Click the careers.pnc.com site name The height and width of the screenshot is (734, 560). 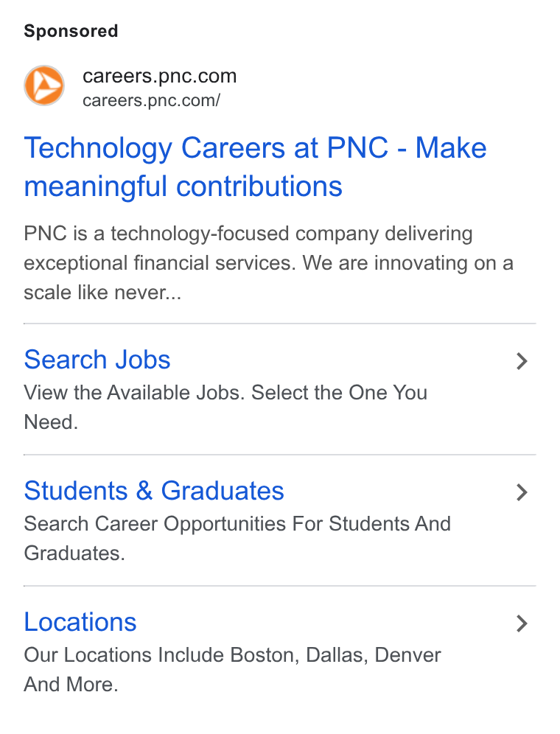pos(160,76)
